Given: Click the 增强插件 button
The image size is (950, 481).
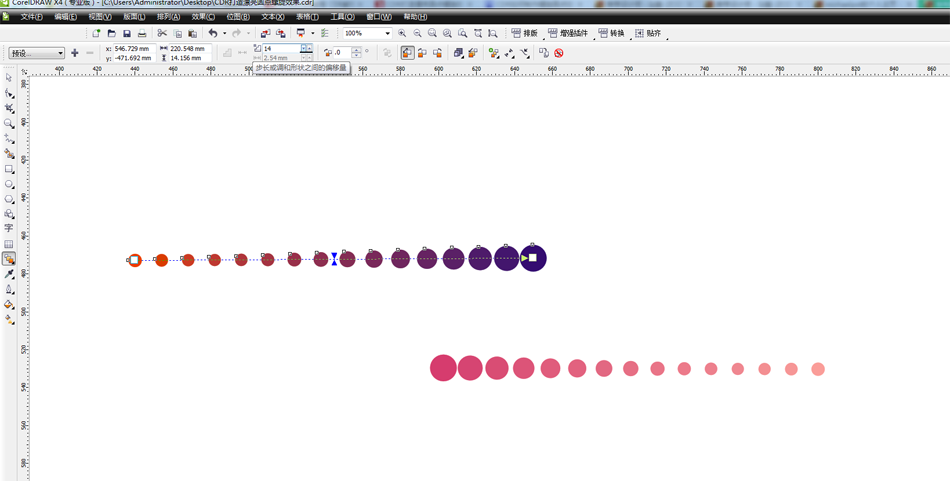Looking at the screenshot, I should point(568,33).
